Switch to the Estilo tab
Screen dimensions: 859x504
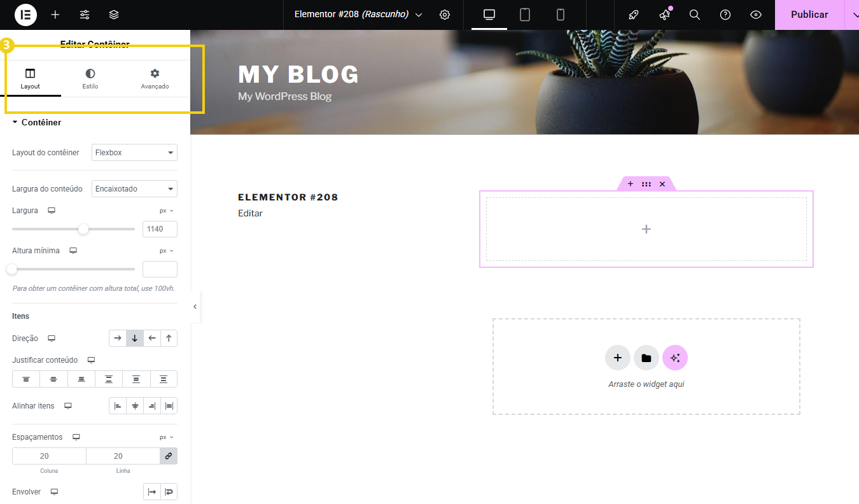tap(90, 79)
